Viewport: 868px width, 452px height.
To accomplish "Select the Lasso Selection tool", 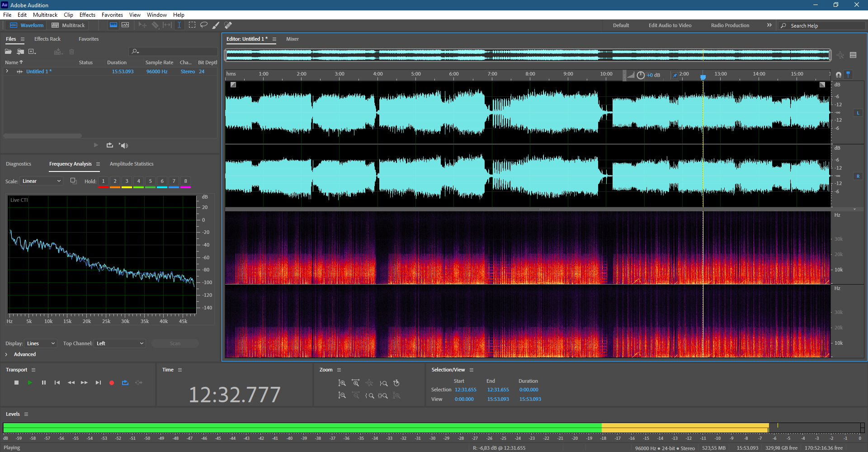I will pos(204,25).
